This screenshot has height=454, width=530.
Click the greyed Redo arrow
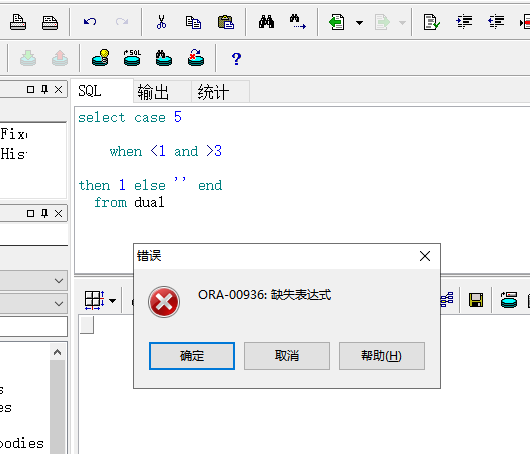coord(122,22)
